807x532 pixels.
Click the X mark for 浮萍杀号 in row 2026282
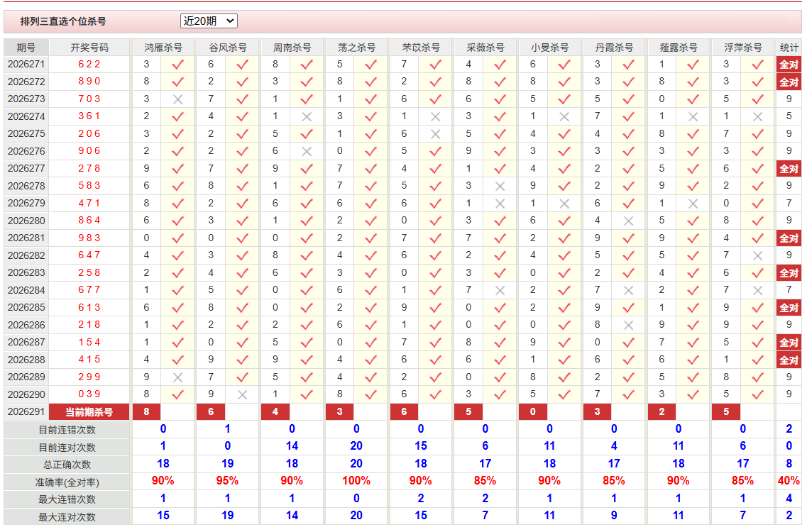coord(757,255)
